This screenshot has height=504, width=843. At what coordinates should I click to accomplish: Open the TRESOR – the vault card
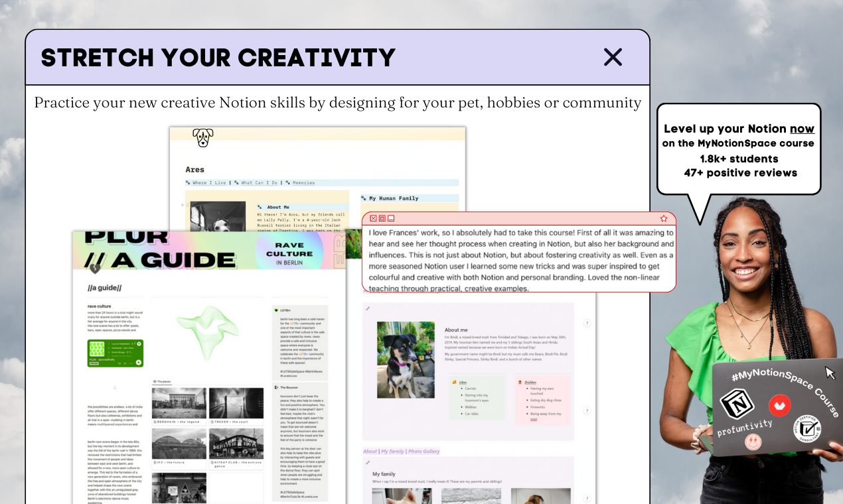click(x=236, y=407)
